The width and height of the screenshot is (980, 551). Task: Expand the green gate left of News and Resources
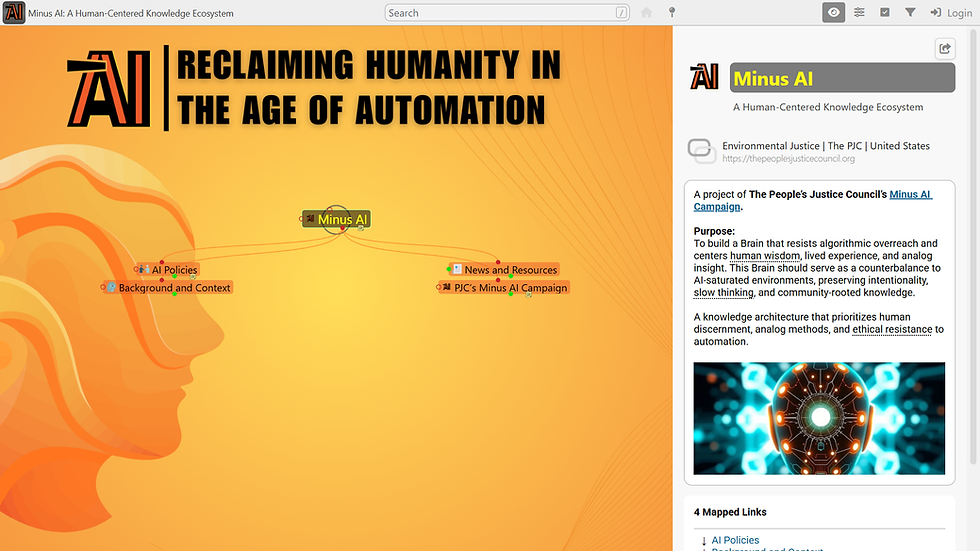tap(449, 269)
